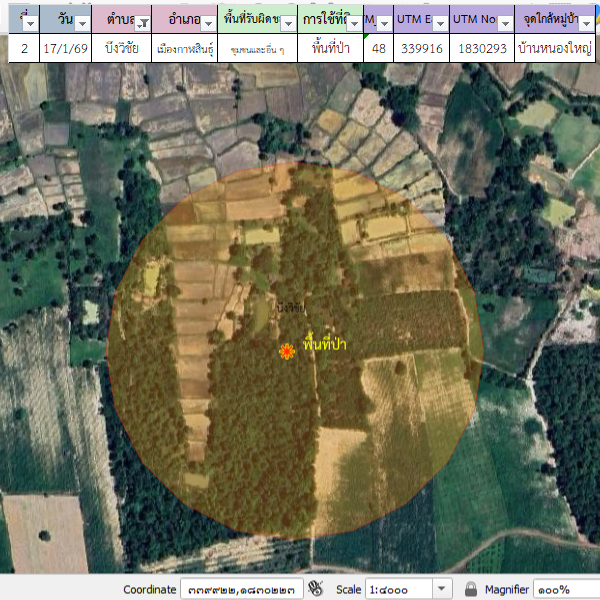Select the UTM easting cell 339916
Screen dimensions: 600x600
point(420,48)
